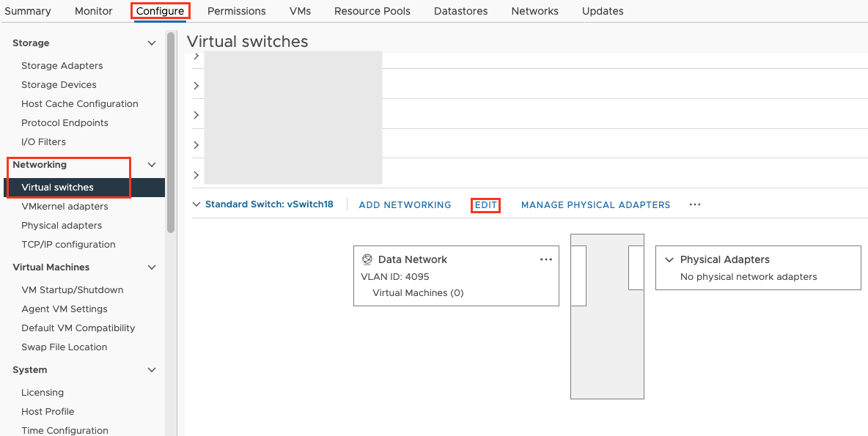The width and height of the screenshot is (868, 436).
Task: Expand the first virtual switch row chevron
Action: point(196,55)
